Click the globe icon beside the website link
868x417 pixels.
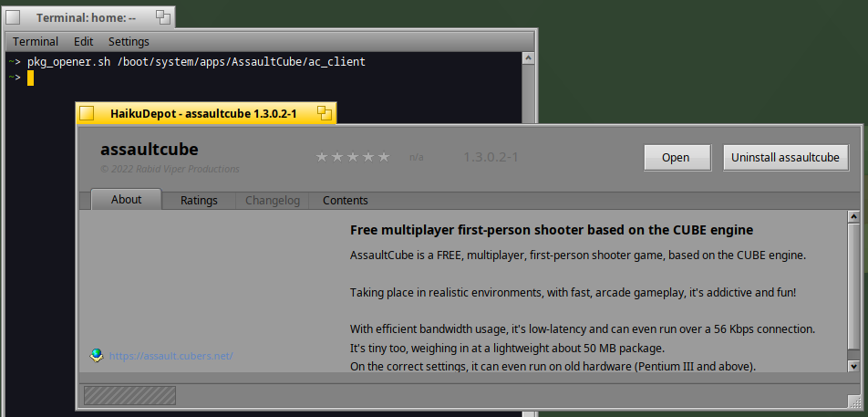pyautogui.click(x=97, y=355)
